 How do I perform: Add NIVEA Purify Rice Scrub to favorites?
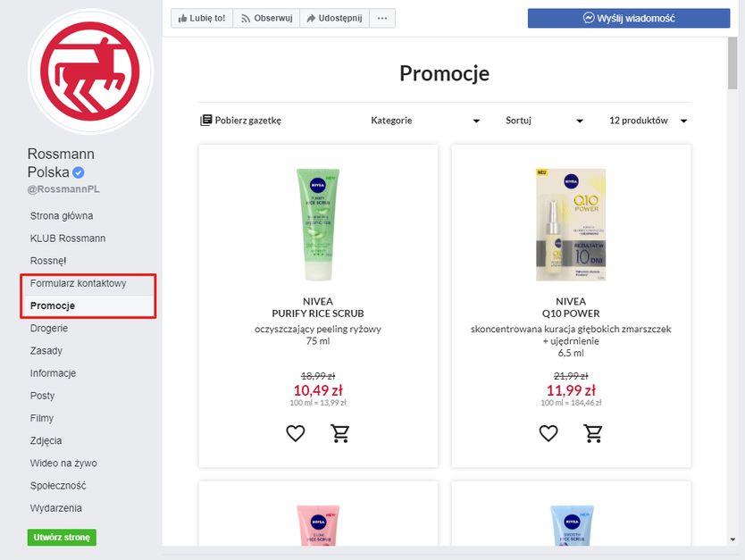[296, 434]
